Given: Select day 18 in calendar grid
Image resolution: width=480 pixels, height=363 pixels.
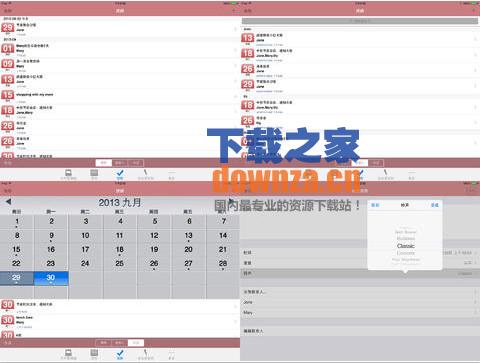Looking at the screenshot, I should 120,250.
